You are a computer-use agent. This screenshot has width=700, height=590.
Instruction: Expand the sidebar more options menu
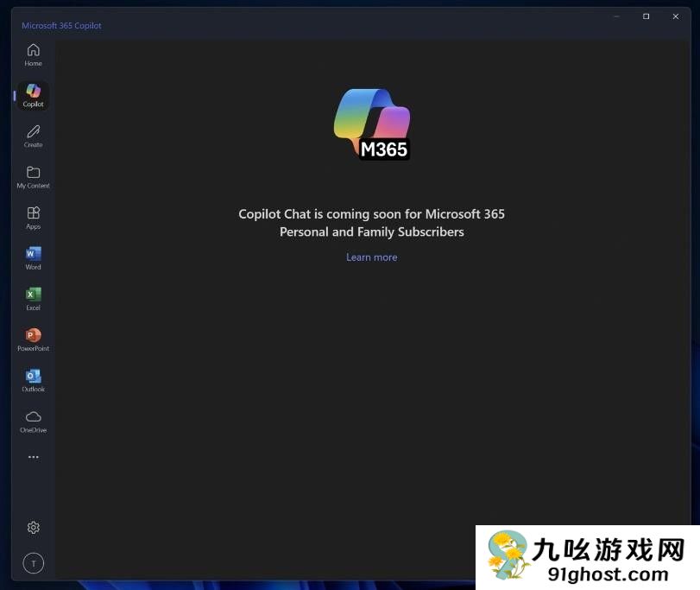33,456
